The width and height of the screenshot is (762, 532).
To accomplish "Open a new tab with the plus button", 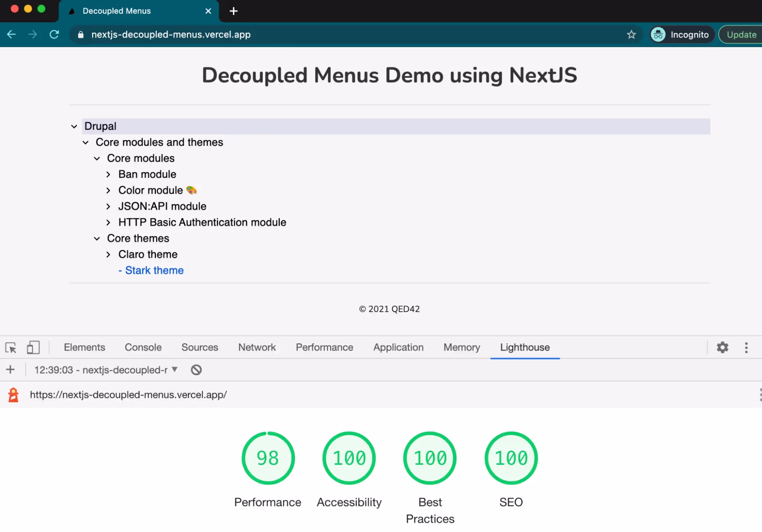I will (x=234, y=11).
